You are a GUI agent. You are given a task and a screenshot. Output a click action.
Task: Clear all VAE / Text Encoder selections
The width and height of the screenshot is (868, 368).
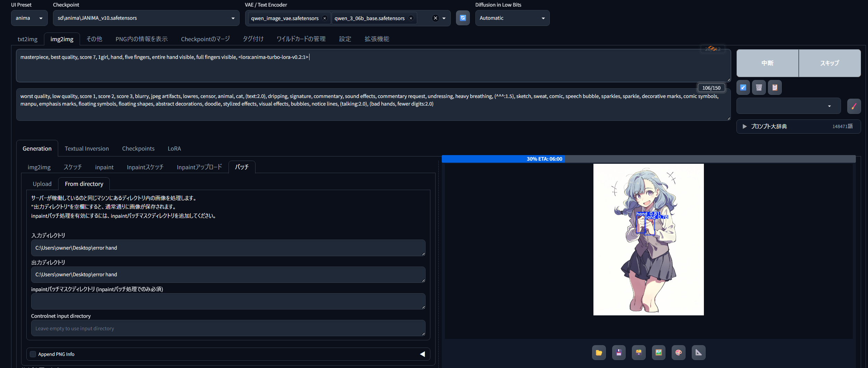pos(435,18)
